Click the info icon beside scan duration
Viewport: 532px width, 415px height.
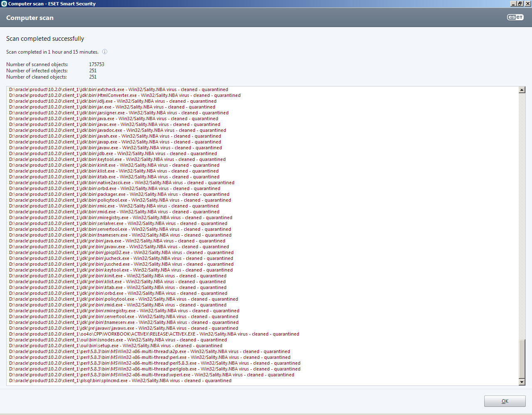click(105, 52)
